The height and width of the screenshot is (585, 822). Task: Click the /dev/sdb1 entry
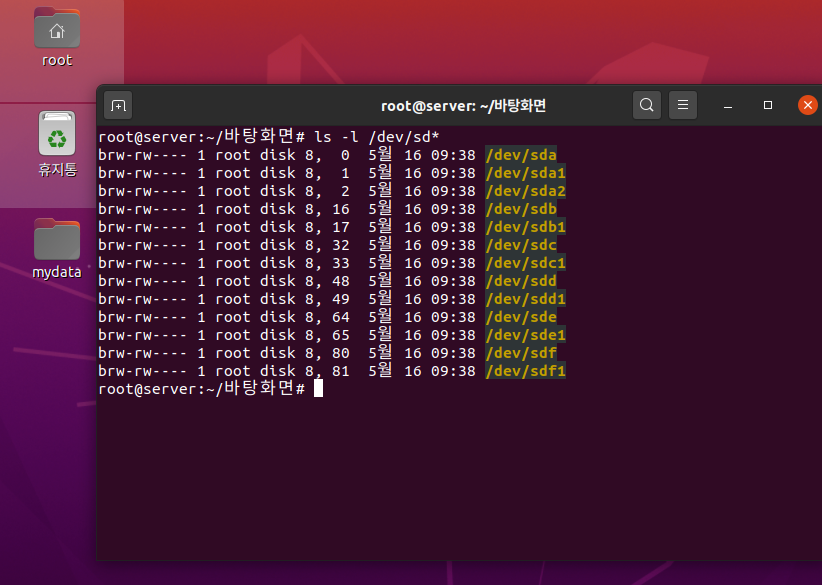pos(526,227)
